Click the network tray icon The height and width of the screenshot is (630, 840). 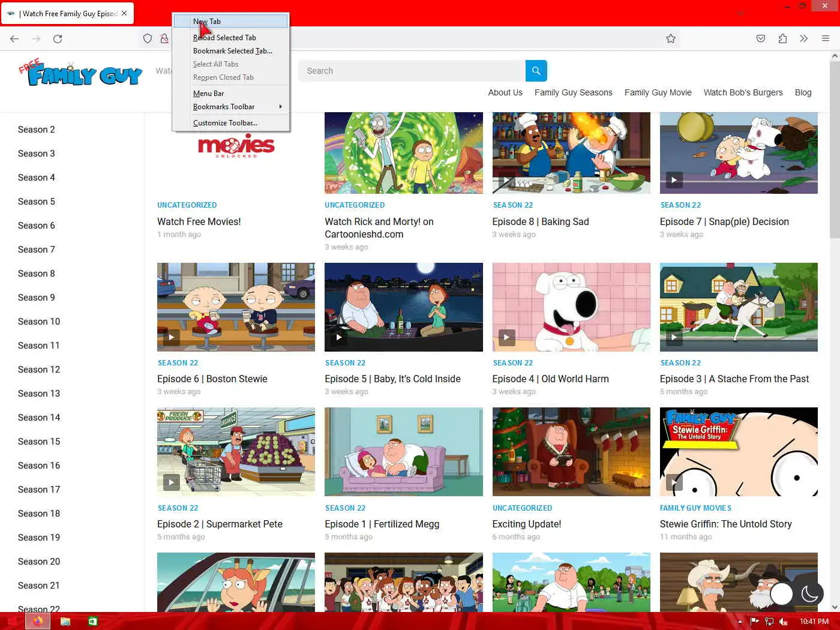point(769,622)
